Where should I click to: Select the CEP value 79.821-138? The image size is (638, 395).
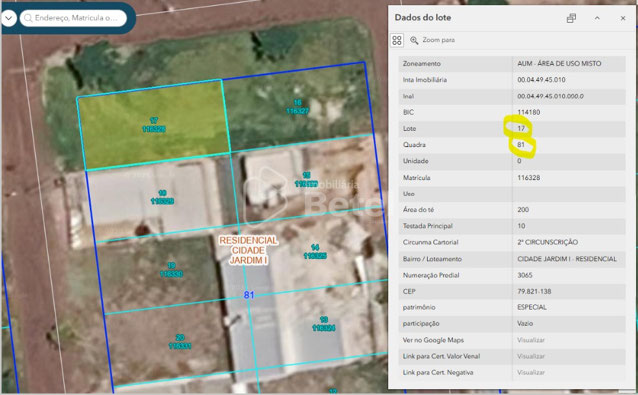click(x=534, y=292)
